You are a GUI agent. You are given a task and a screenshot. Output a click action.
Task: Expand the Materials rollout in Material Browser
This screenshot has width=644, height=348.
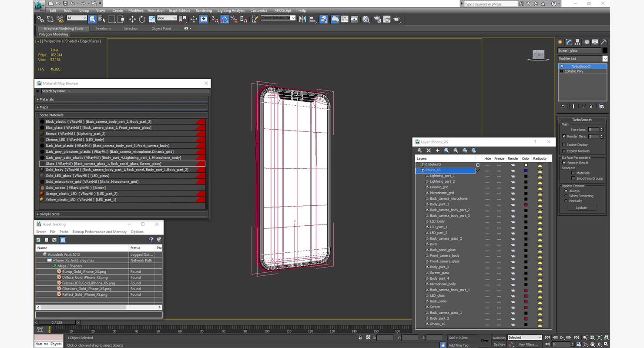click(x=121, y=100)
